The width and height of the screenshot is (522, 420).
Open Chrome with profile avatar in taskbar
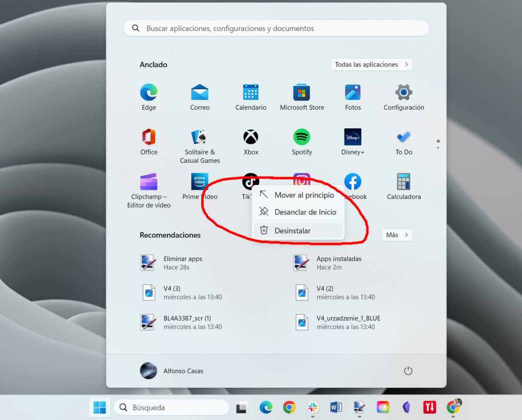point(453,407)
